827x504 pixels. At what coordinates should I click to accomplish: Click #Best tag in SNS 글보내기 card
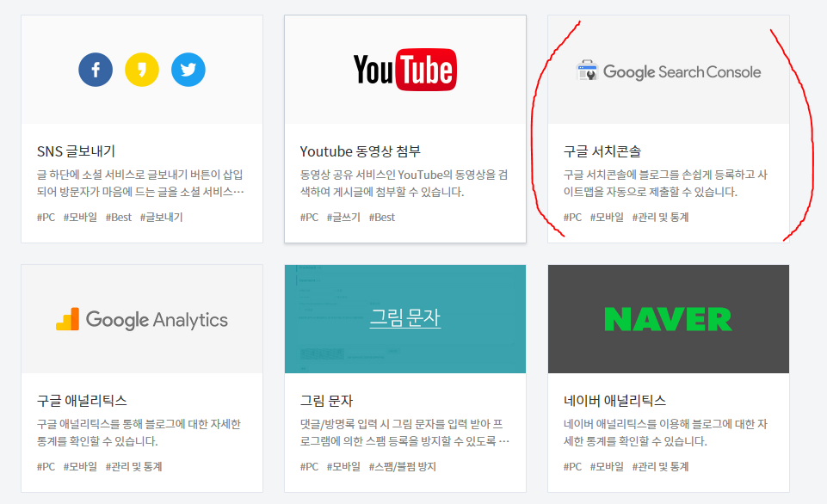(119, 218)
